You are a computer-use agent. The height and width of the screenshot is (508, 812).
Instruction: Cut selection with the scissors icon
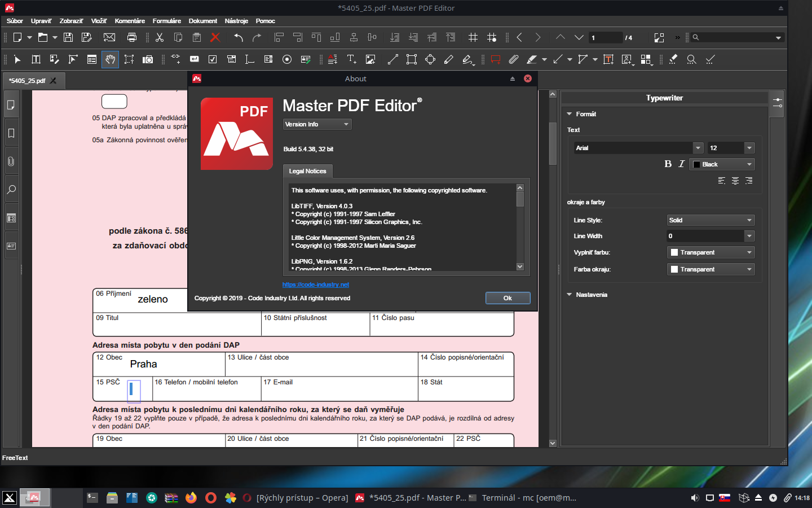[160, 37]
